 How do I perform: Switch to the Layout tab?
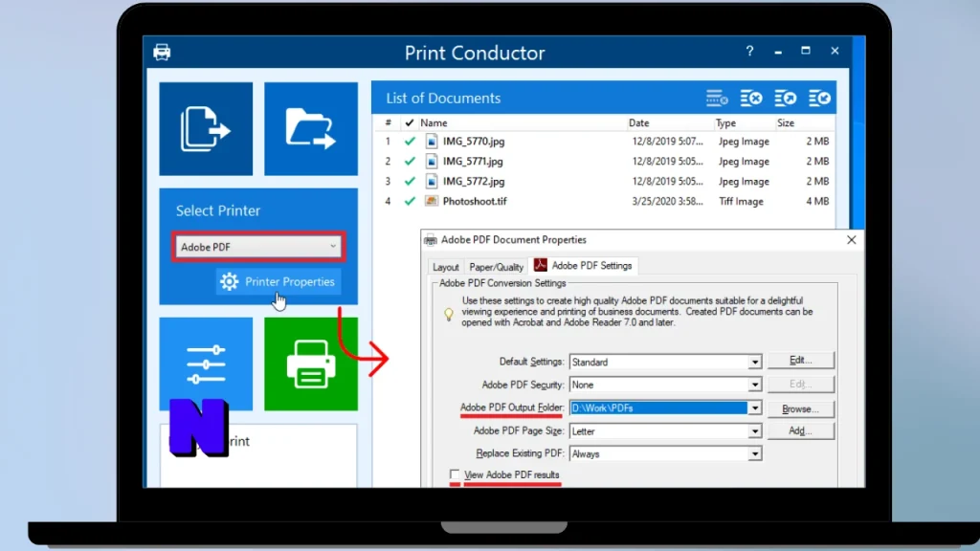tap(446, 267)
